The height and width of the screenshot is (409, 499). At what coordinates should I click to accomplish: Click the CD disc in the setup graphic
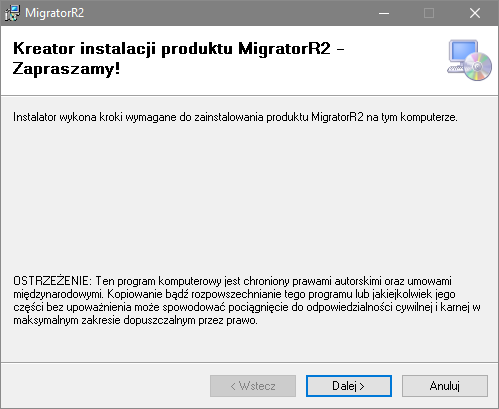click(477, 67)
